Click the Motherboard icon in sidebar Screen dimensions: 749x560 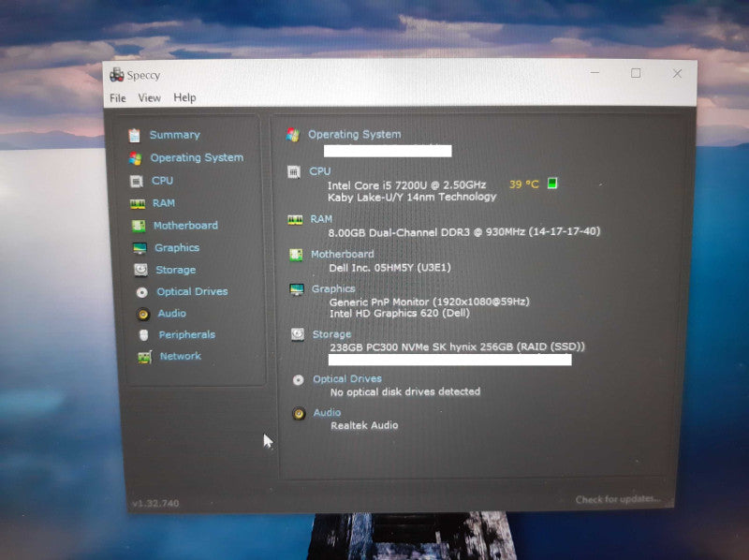point(139,226)
